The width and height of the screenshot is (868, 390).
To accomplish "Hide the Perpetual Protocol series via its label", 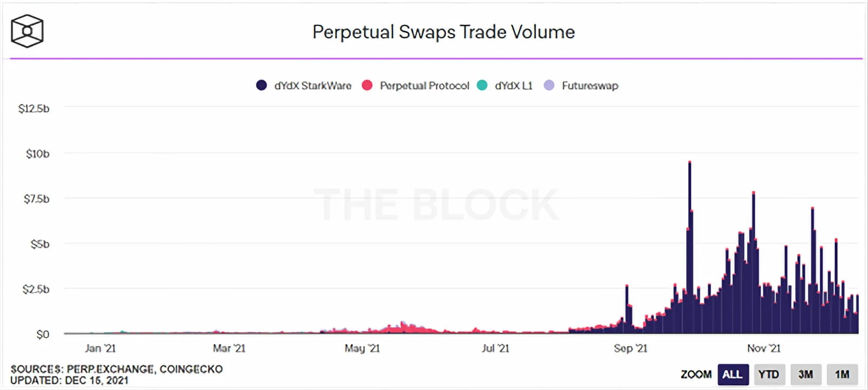I will point(424,86).
